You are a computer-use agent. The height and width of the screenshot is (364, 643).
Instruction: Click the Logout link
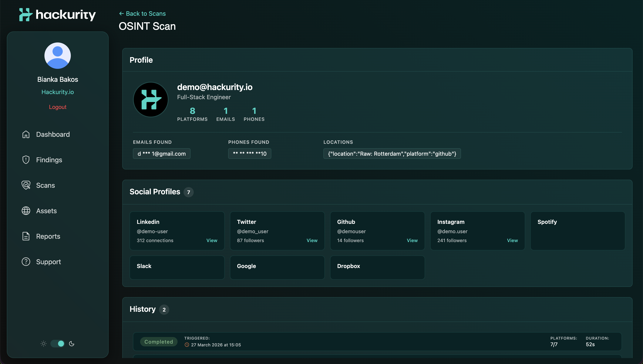(x=58, y=107)
